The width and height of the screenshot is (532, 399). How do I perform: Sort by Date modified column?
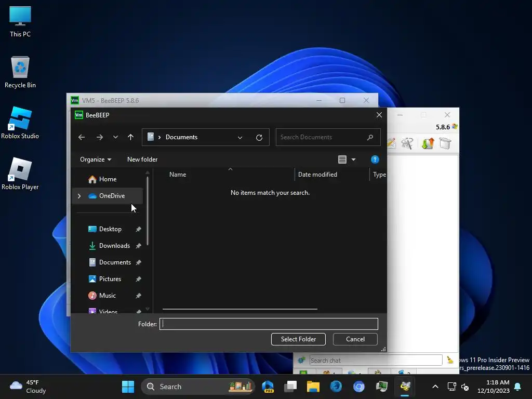[x=317, y=175]
